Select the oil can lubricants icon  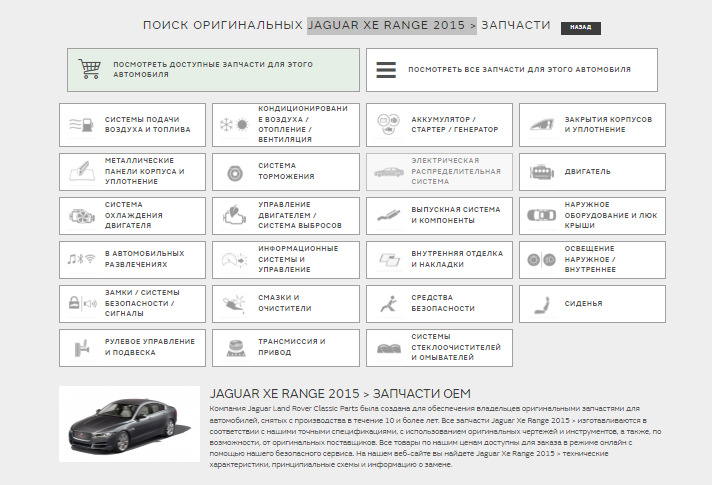click(234, 303)
